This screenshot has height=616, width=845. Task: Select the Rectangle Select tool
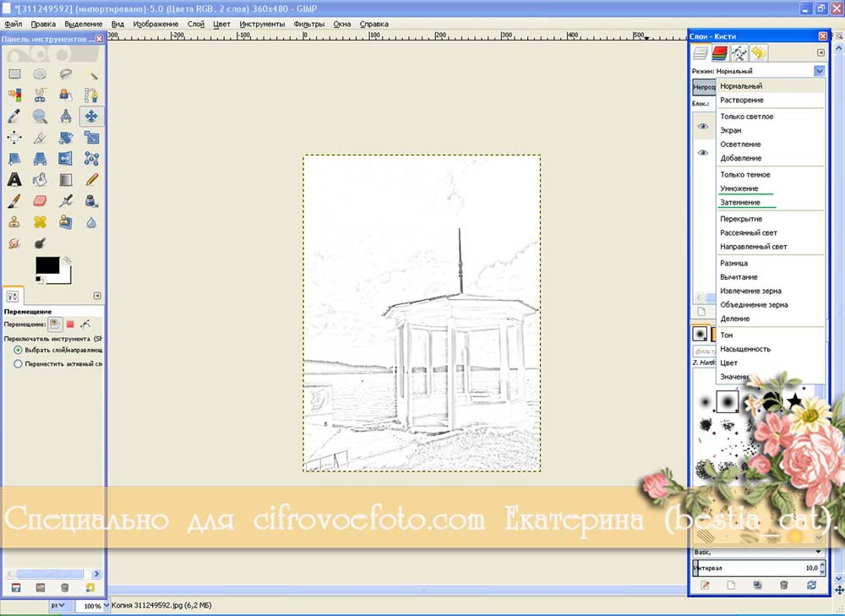coord(14,74)
